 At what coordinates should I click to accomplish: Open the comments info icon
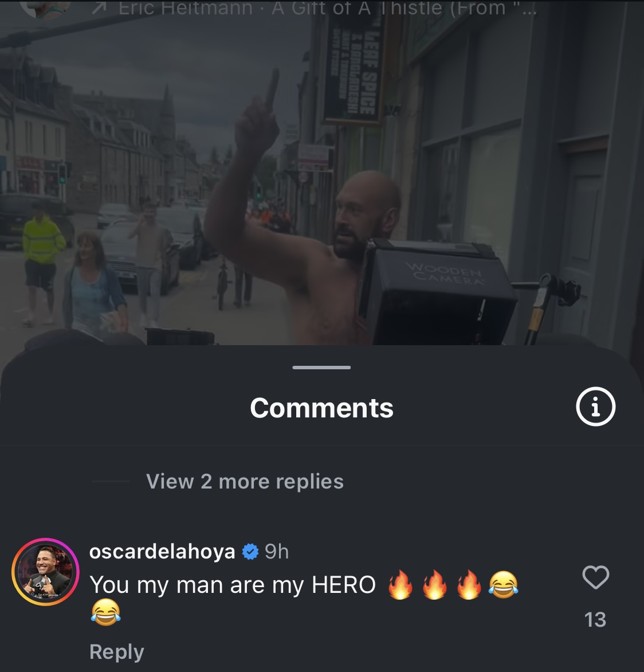[x=596, y=407]
